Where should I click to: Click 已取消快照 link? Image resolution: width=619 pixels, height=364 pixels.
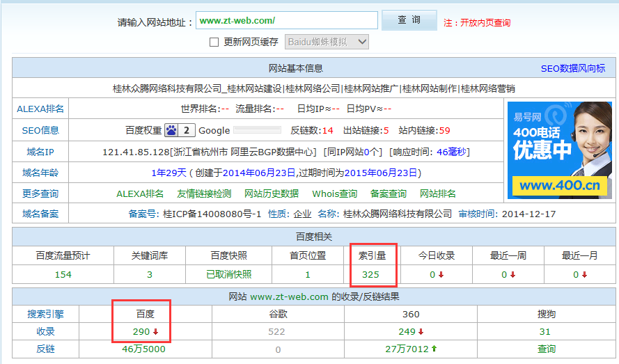point(229,274)
